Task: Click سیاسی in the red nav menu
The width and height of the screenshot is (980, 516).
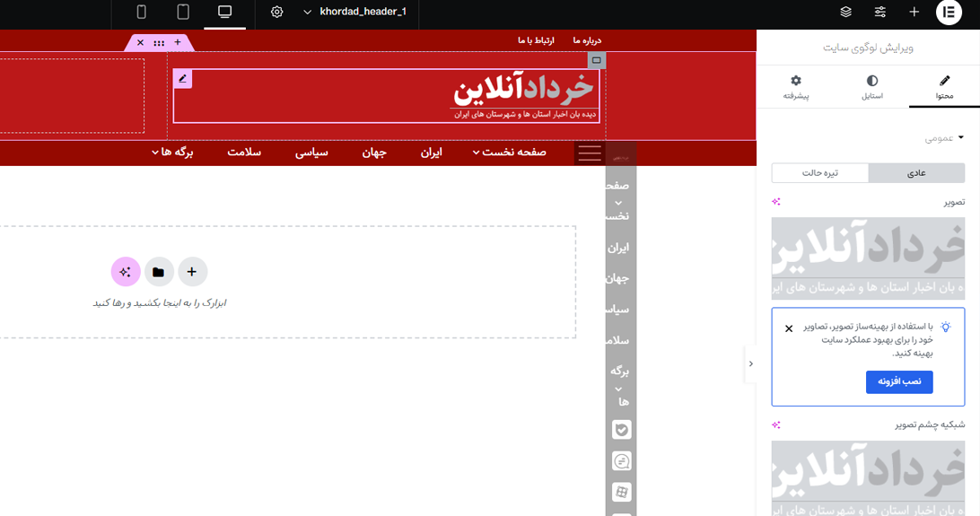Action: 311,153
